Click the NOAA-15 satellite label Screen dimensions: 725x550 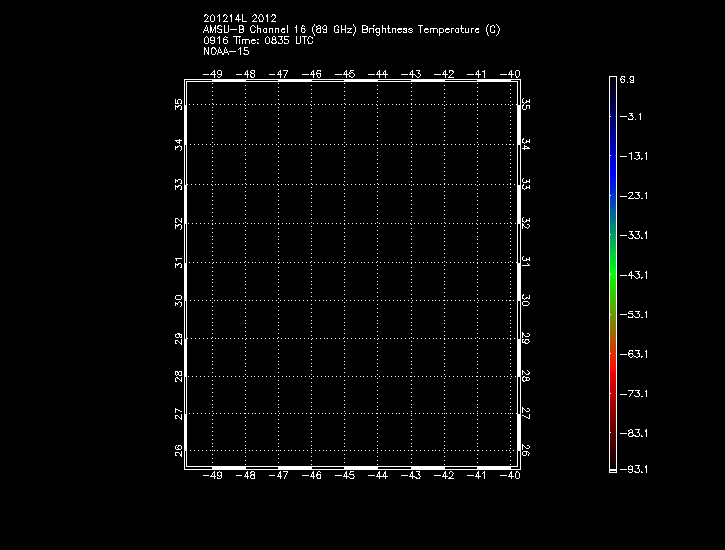click(226, 50)
